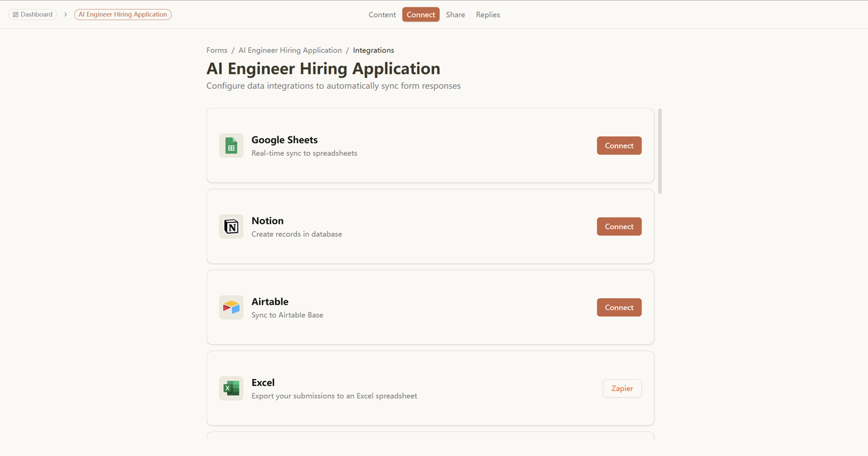This screenshot has width=868, height=456.
Task: Connect the Google Sheets integration
Action: (x=618, y=146)
